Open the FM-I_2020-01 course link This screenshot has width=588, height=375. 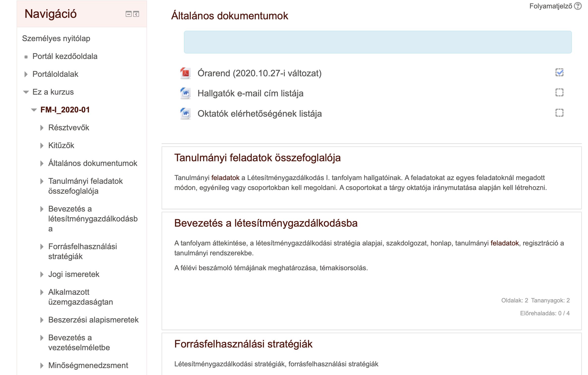point(65,110)
